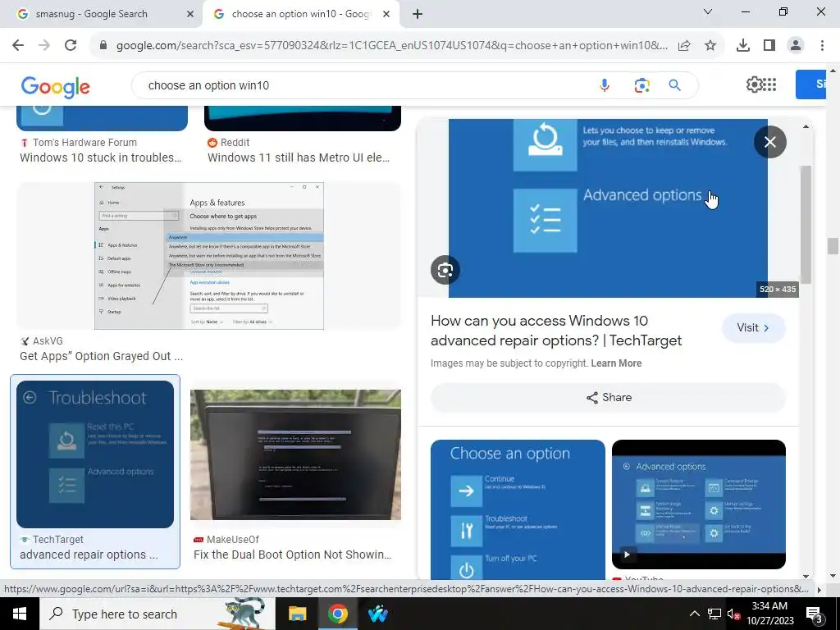Open Google apps grid
Image resolution: width=840 pixels, height=630 pixels.
pos(769,84)
